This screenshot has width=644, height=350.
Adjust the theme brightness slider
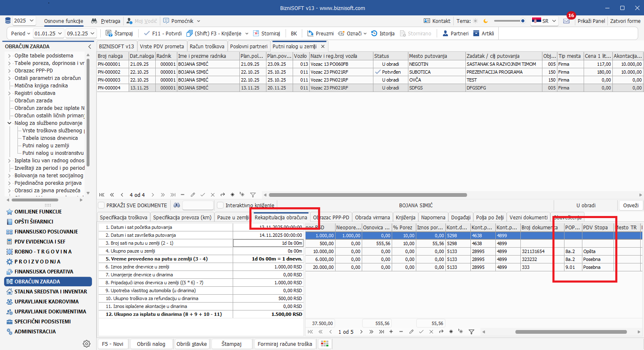[x=523, y=21]
